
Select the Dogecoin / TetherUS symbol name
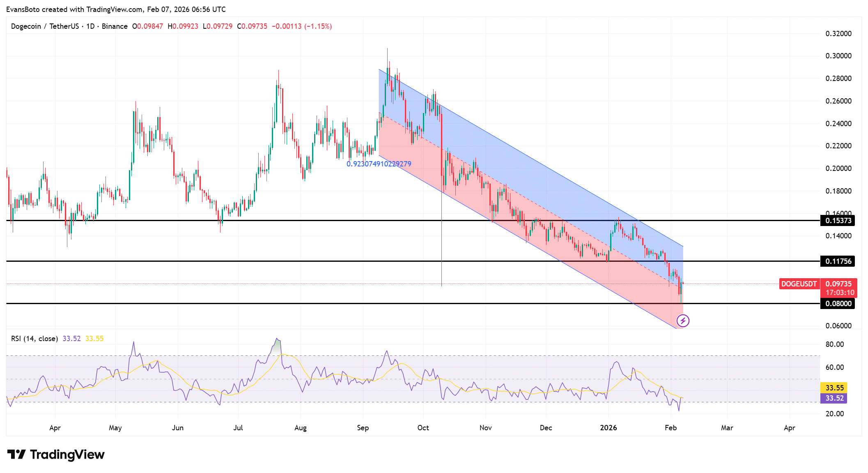coord(45,26)
